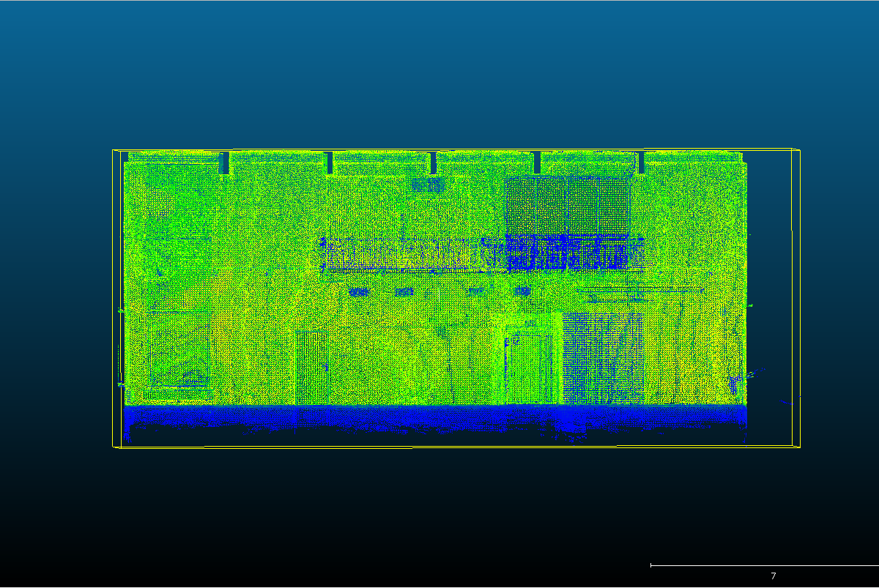
Task: Pick the small blue rectangle near top center
Action: coord(429,185)
